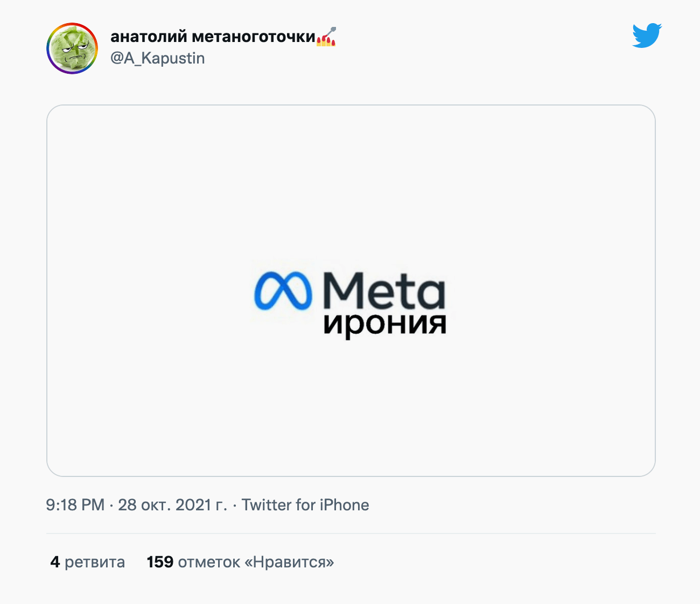Open the @A_Kapustin handle link
This screenshot has height=604, width=700.
[157, 58]
